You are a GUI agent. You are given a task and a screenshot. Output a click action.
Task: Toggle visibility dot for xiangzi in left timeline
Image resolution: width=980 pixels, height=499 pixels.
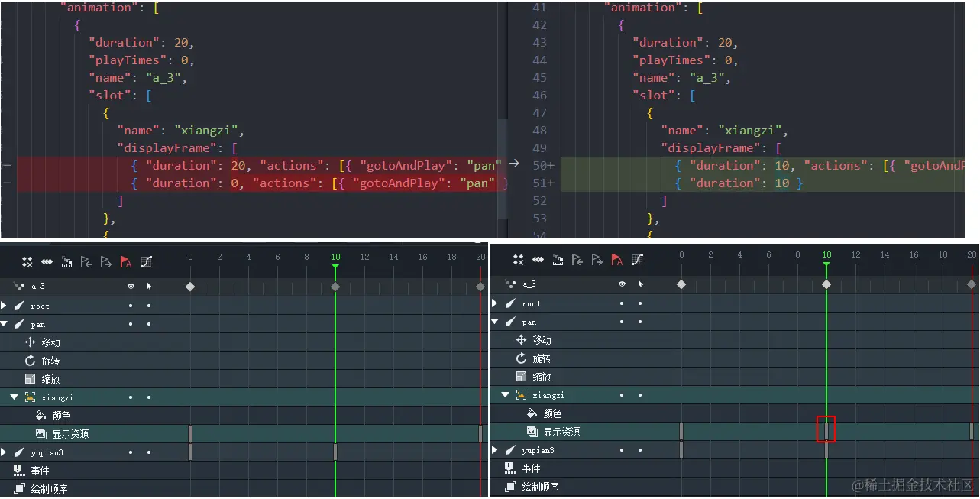(x=131, y=397)
